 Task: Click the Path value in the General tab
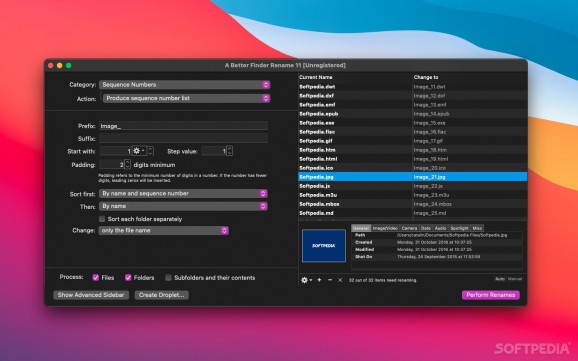coord(452,235)
